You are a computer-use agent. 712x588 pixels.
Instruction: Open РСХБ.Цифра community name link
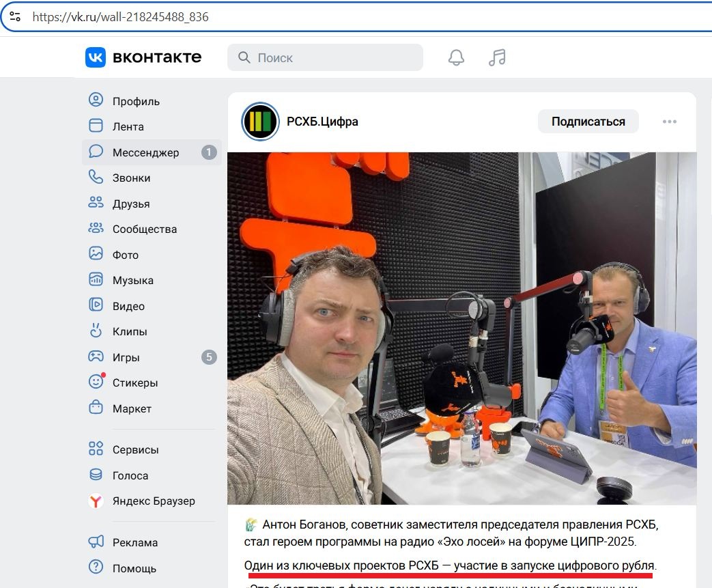[322, 122]
